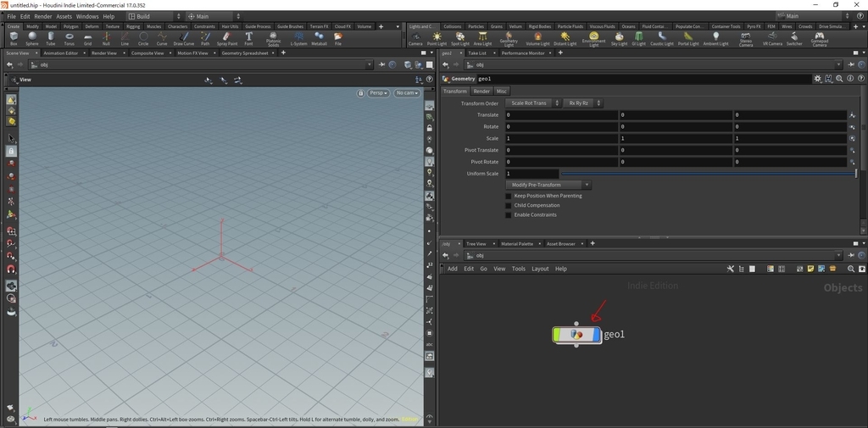Click Uniform Scale value field
The width and height of the screenshot is (868, 428).
pos(531,174)
